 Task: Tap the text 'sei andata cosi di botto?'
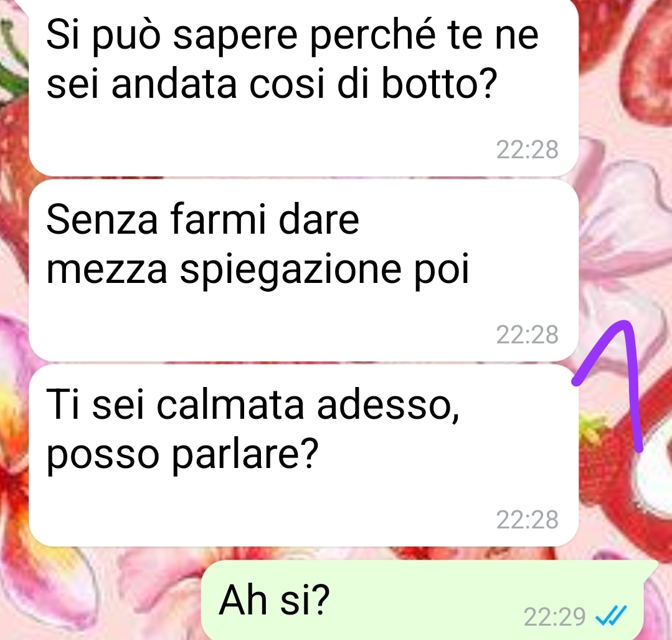click(272, 84)
